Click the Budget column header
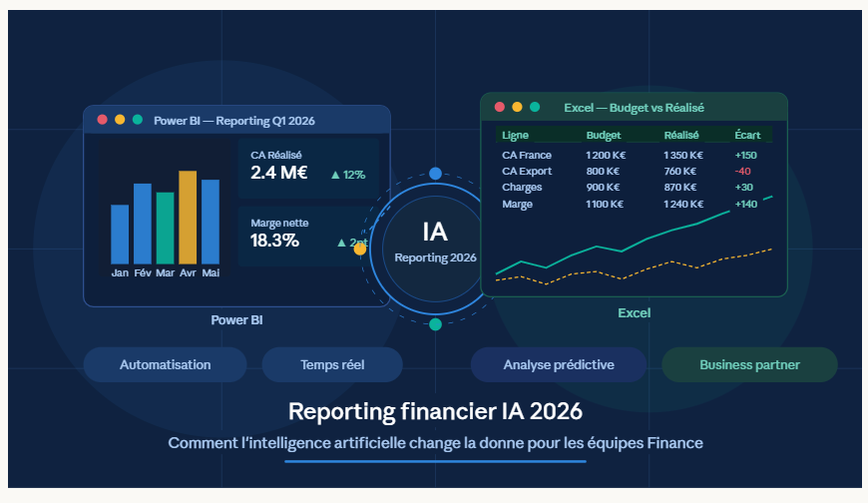This screenshot has width=868, height=503. click(604, 135)
